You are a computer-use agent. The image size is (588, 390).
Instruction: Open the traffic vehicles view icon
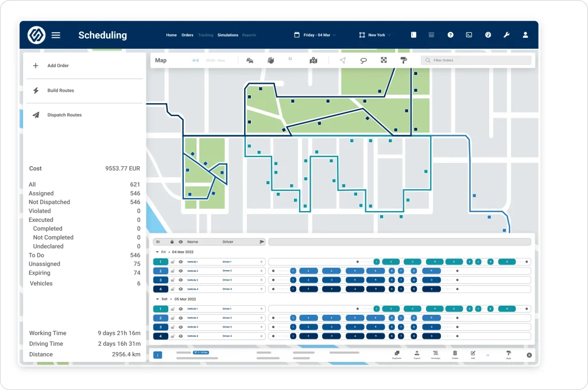click(x=250, y=60)
